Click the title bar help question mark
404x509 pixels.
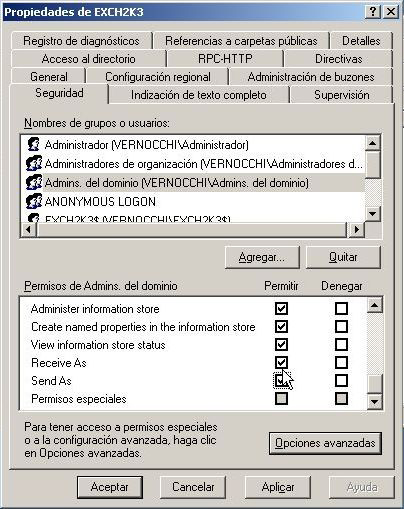point(373,12)
